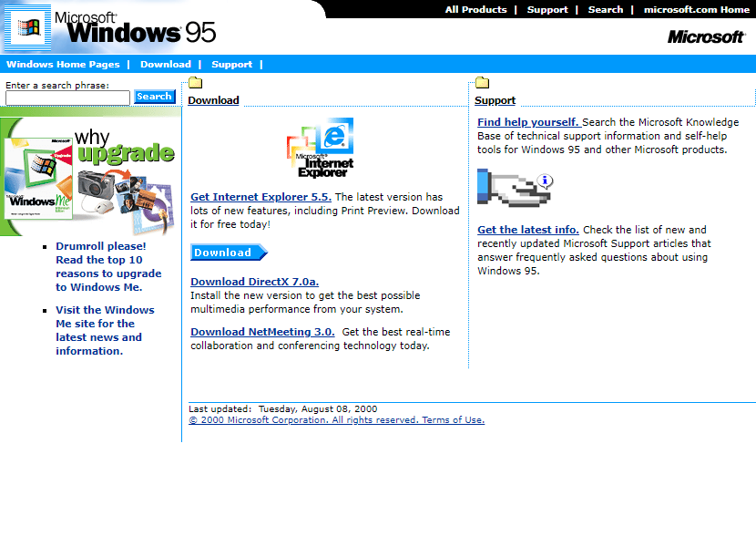Image resolution: width=756 pixels, height=547 pixels.
Task: Select Download from the blue navigation bar
Action: coord(166,64)
